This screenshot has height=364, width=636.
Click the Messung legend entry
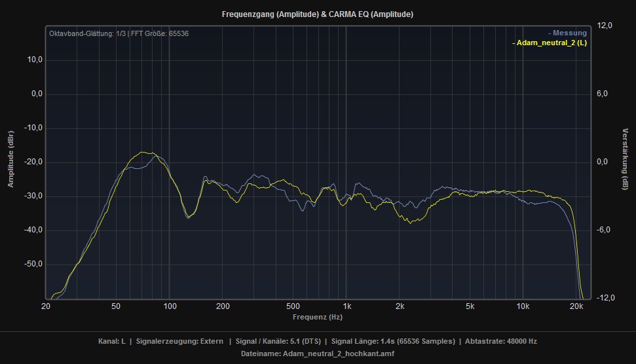pyautogui.click(x=567, y=33)
